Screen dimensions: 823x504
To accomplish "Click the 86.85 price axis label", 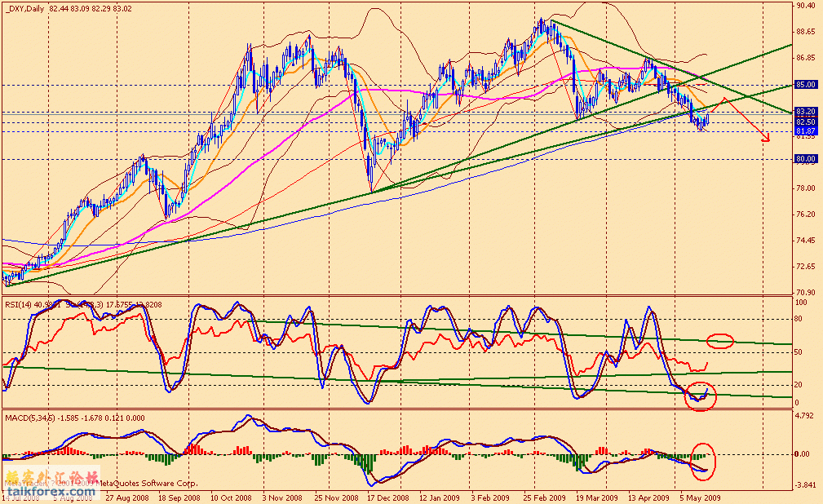I will coord(806,58).
